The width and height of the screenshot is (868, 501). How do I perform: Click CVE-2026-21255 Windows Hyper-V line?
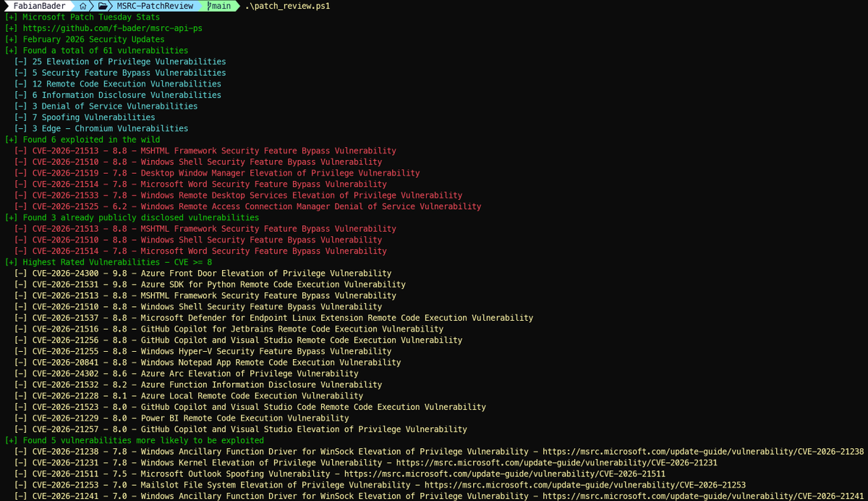(203, 351)
